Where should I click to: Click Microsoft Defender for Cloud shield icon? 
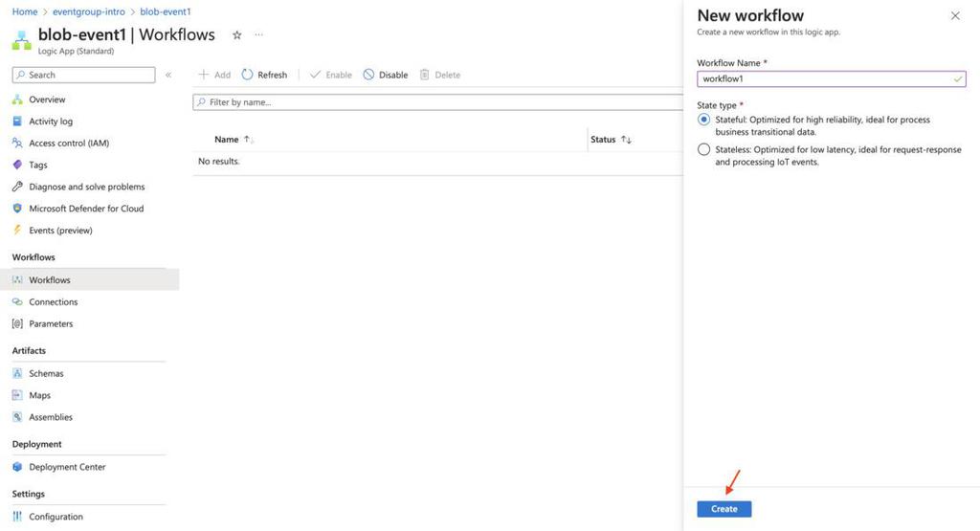point(17,209)
